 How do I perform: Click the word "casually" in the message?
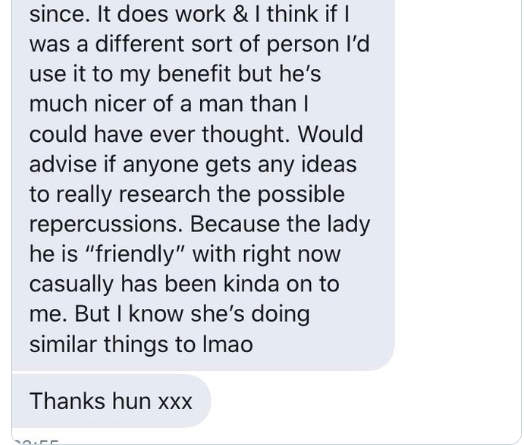71,285
